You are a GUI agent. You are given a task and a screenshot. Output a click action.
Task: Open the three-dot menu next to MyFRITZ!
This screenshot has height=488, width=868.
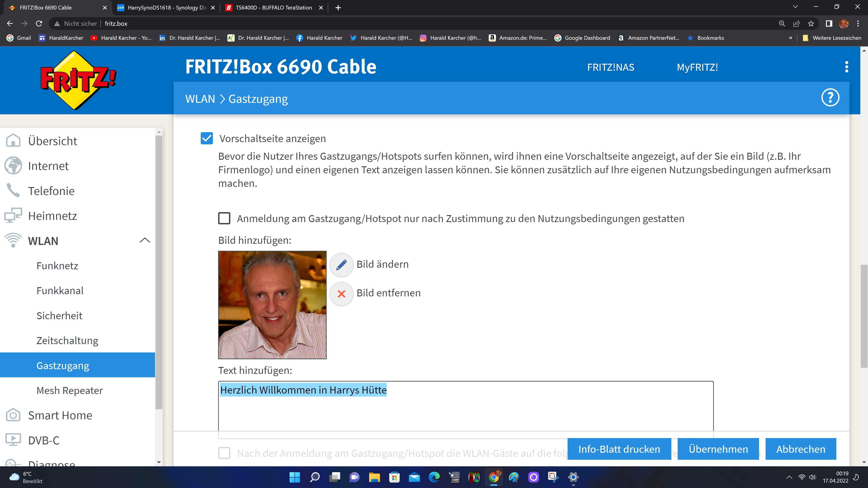pos(846,67)
